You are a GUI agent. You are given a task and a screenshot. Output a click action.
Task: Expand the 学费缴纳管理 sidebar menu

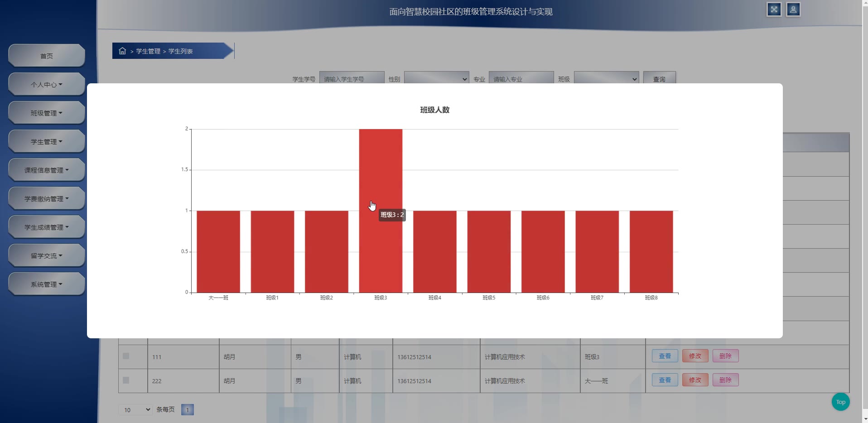[x=47, y=198]
